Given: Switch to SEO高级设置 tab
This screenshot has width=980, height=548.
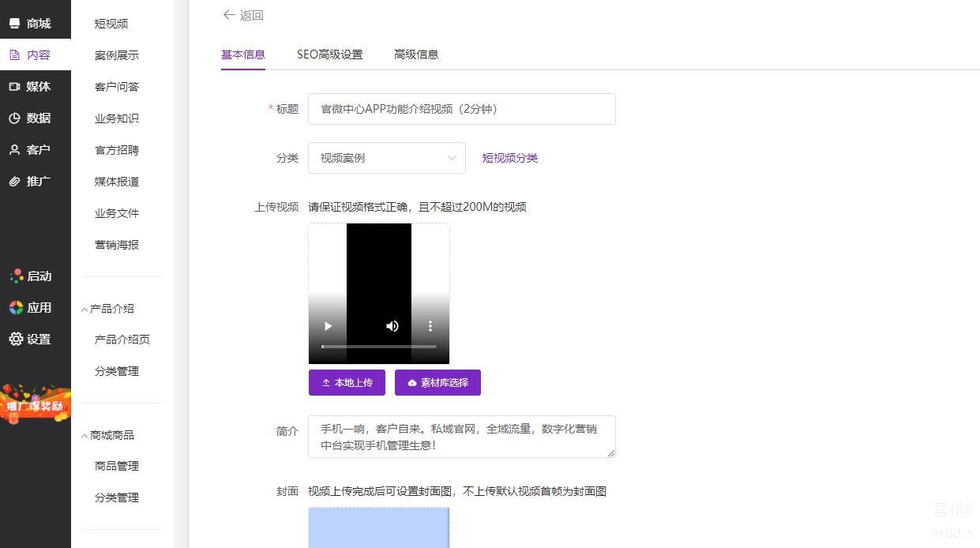Looking at the screenshot, I should point(329,54).
